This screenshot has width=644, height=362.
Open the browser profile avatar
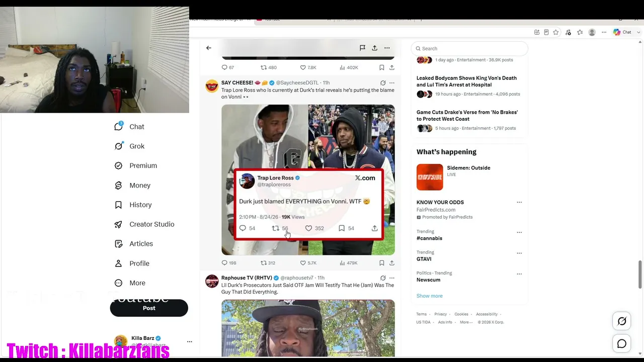tap(592, 32)
